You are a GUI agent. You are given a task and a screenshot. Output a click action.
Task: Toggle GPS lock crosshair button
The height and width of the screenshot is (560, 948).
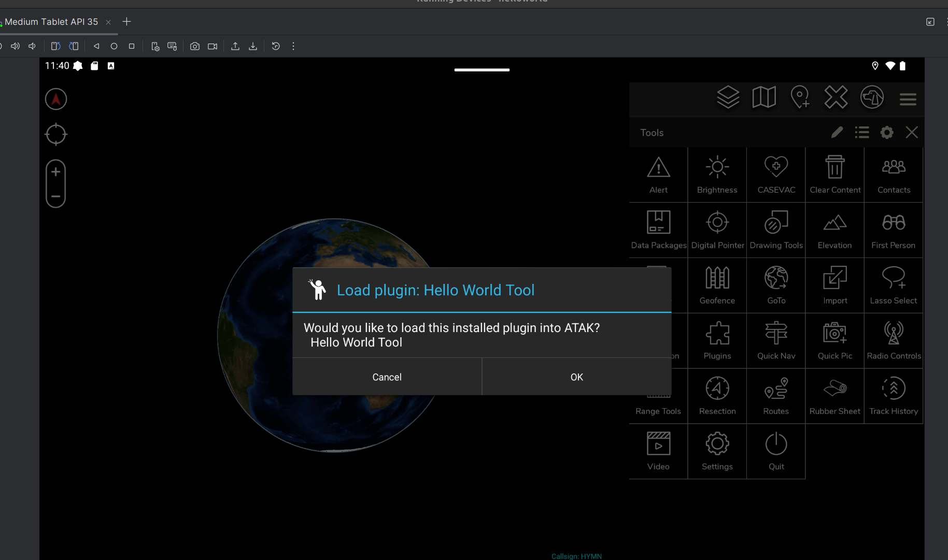coord(56,135)
